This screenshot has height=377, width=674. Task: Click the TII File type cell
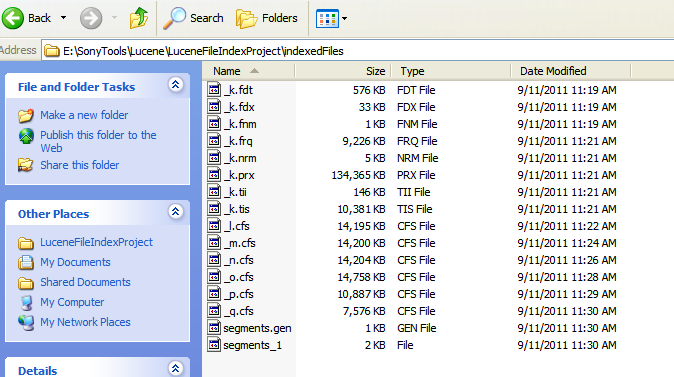(x=414, y=192)
